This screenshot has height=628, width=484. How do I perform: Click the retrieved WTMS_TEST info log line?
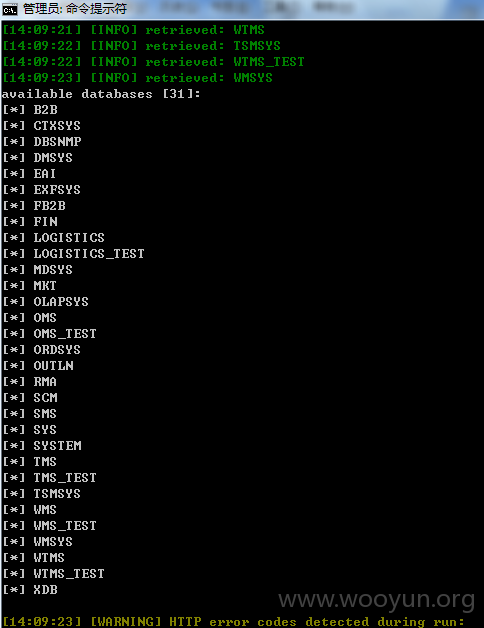pos(153,62)
